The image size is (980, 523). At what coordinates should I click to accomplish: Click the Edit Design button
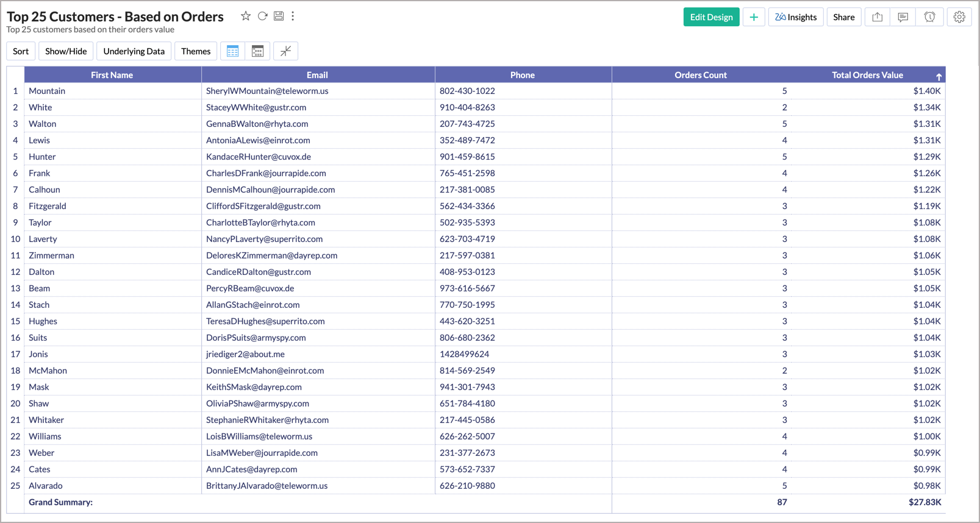(x=711, y=17)
